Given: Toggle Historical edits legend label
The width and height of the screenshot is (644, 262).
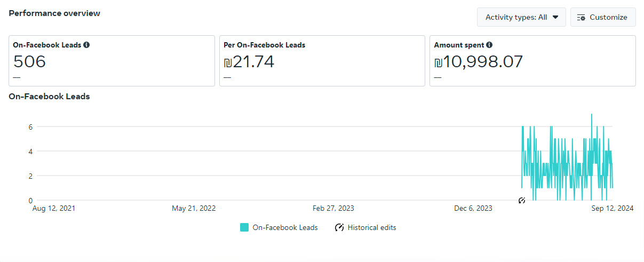Looking at the screenshot, I should tap(372, 227).
